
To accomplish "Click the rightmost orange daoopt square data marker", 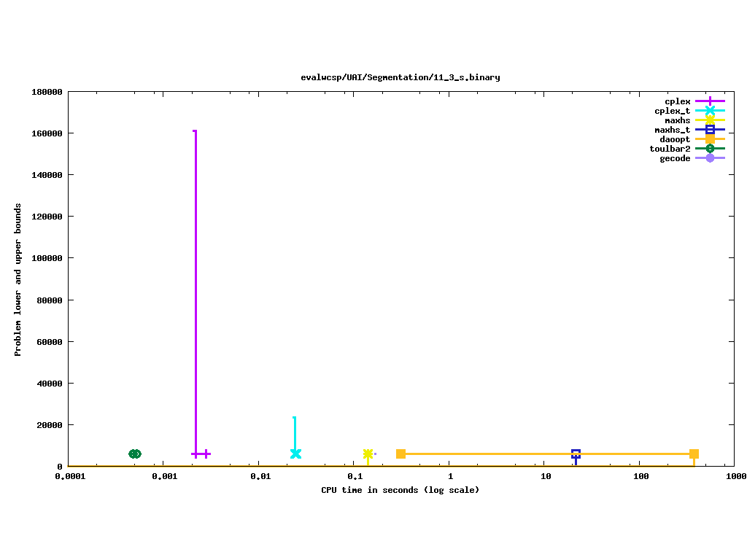I will pyautogui.click(x=694, y=454).
